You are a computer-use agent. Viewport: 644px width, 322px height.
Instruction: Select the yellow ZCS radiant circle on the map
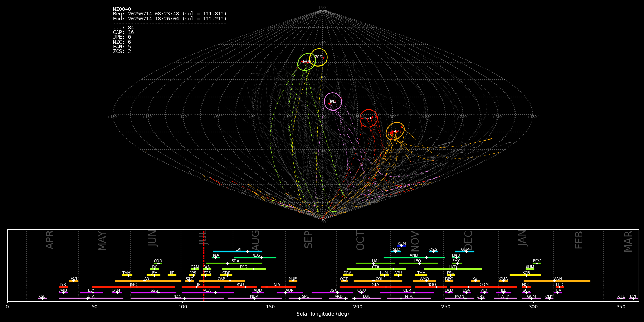(x=318, y=57)
